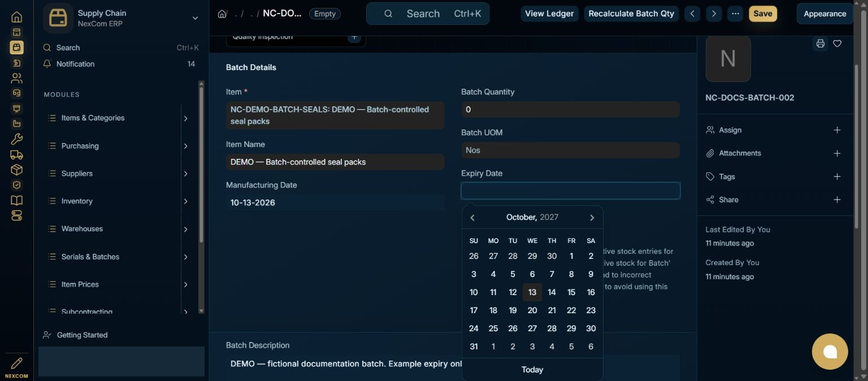Open the wrench maintenance icon in rail
Screen dimensions: 868x381
16,139
